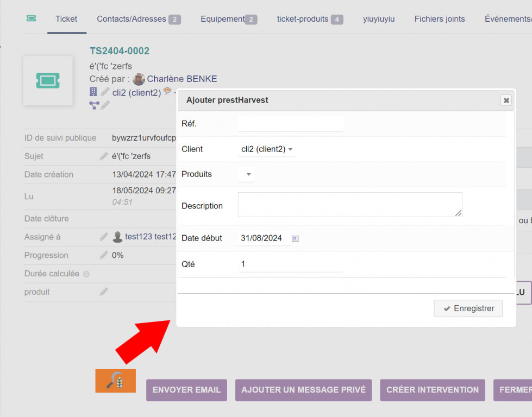Image resolution: width=532 pixels, height=417 pixels.
Task: Select creation date 13/04/2024 17:47
Action: 144,175
